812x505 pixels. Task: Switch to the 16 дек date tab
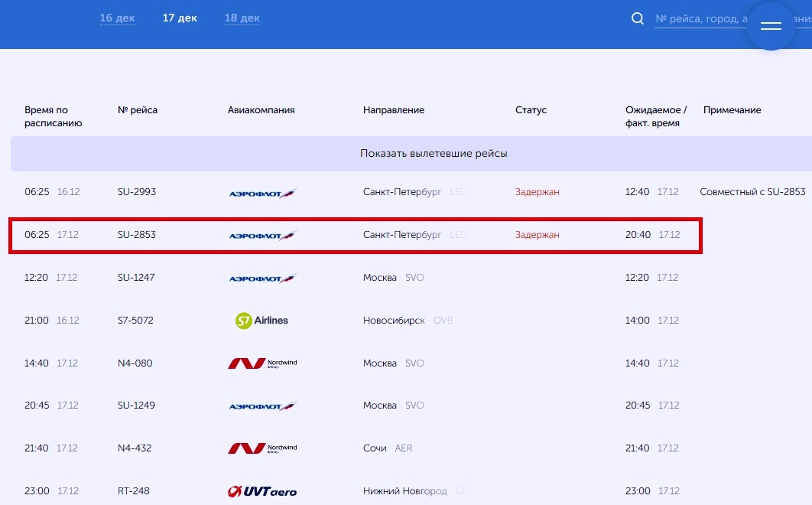pos(117,18)
